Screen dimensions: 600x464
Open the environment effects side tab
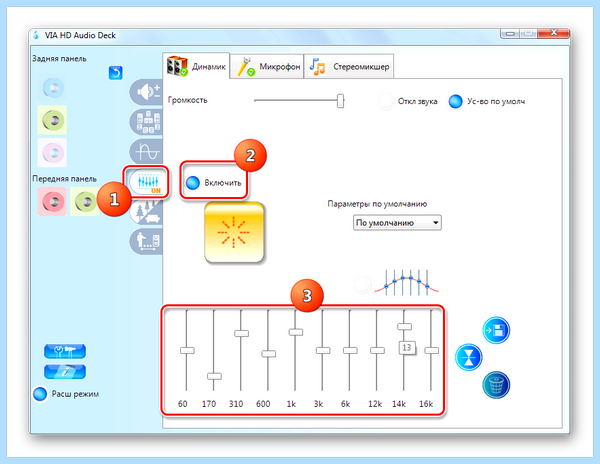pyautogui.click(x=147, y=212)
